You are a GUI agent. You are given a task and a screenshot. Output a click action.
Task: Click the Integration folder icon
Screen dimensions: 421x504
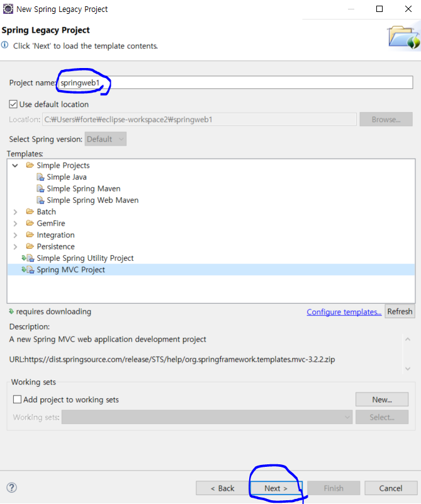pyautogui.click(x=30, y=234)
